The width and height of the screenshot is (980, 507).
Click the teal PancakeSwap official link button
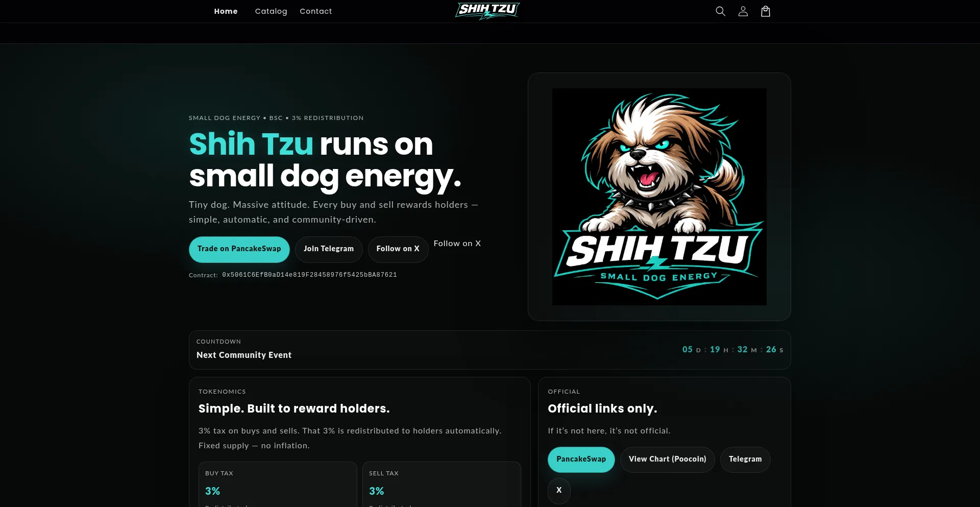pos(581,460)
